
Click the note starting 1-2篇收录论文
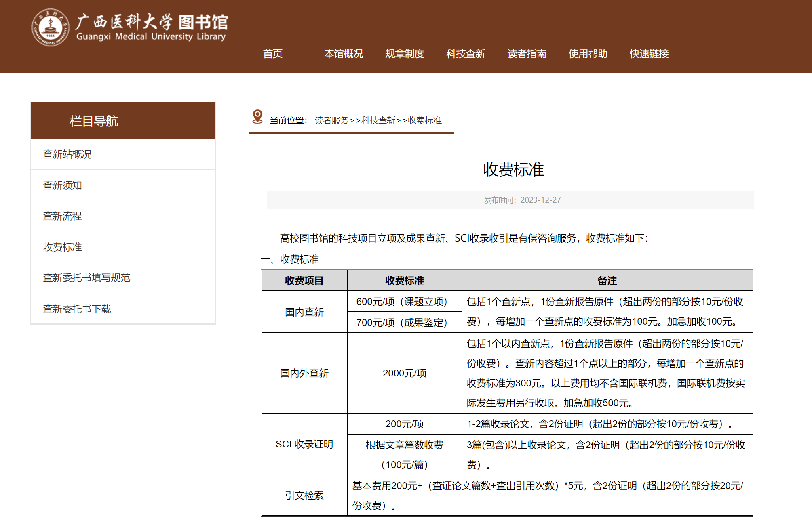click(x=607, y=424)
